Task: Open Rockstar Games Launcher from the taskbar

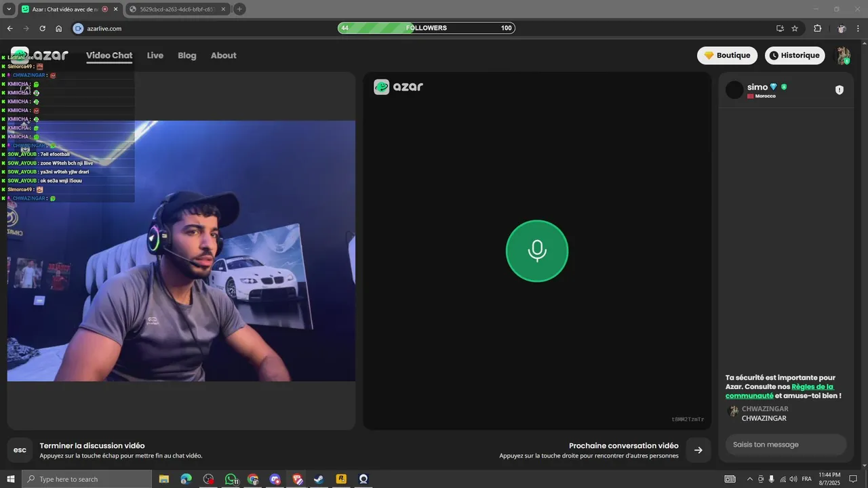Action: coord(341,479)
